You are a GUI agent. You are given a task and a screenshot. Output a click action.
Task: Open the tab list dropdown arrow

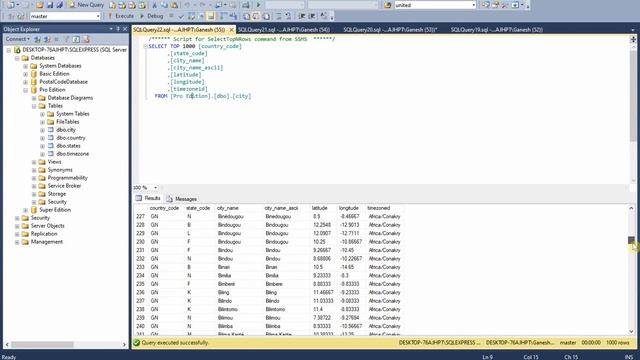(x=633, y=30)
